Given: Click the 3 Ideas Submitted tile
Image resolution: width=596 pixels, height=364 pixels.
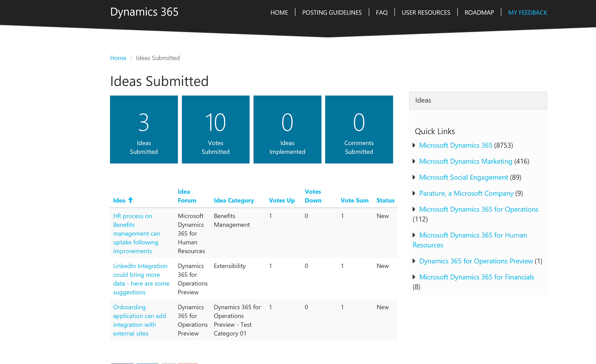Looking at the screenshot, I should click(144, 129).
